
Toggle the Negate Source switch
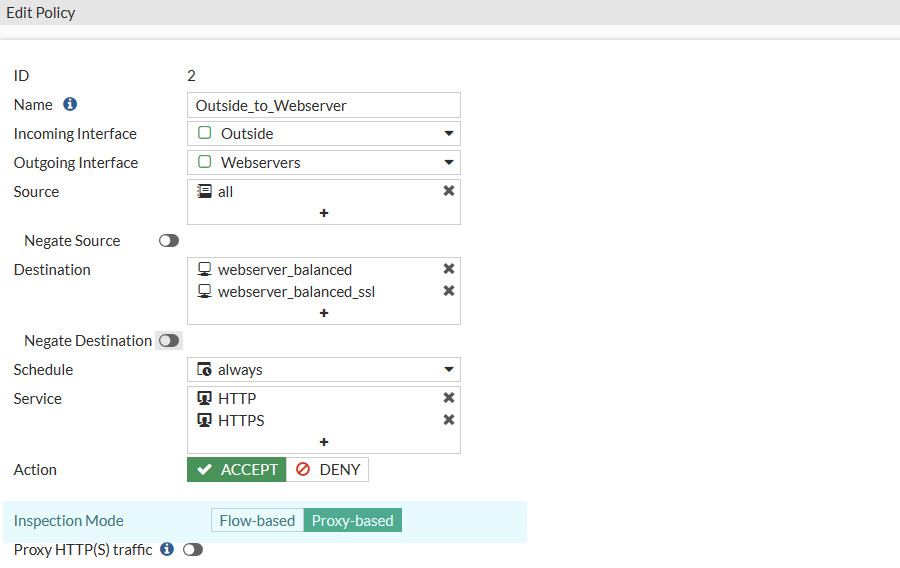169,240
